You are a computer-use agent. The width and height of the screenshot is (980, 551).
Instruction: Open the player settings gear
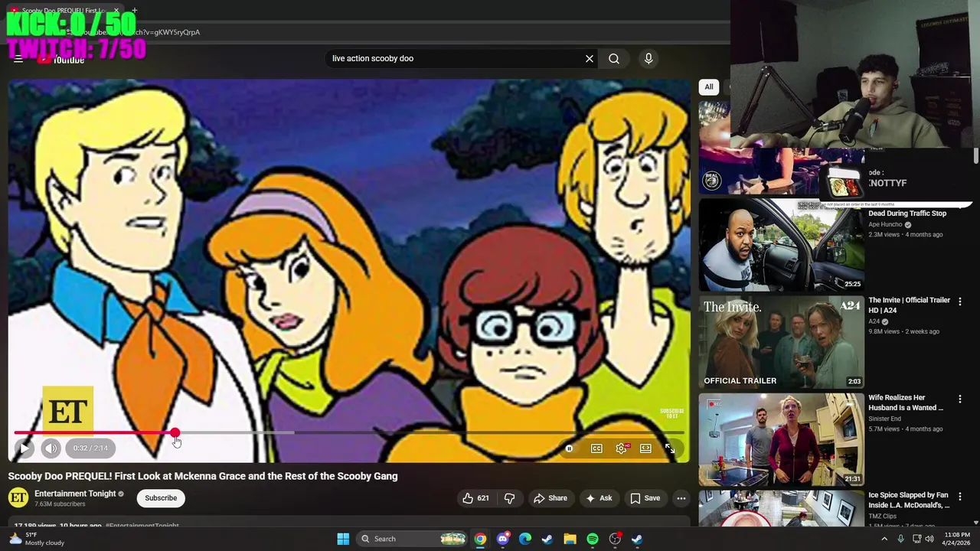pyautogui.click(x=622, y=448)
